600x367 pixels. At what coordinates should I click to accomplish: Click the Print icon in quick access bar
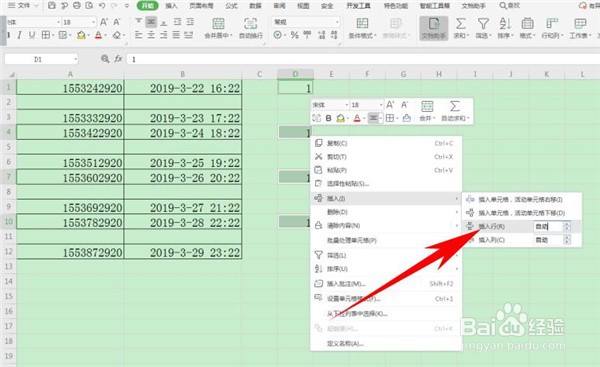(x=77, y=5)
